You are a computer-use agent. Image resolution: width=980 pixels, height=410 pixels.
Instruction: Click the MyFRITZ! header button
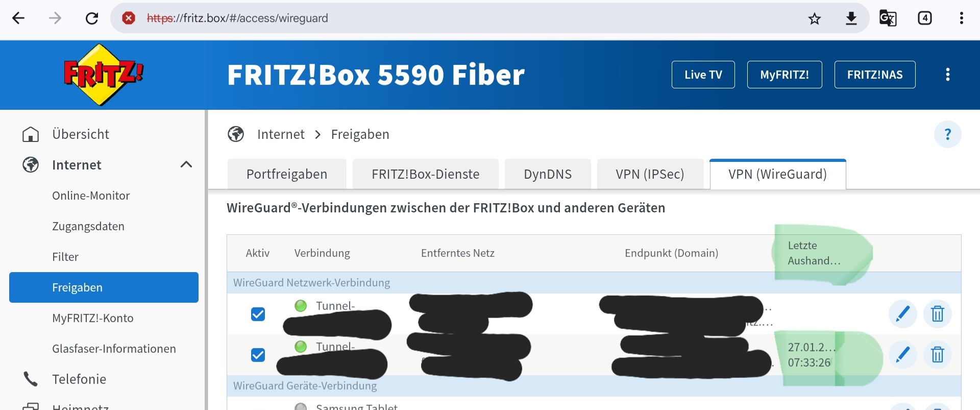[x=785, y=75]
